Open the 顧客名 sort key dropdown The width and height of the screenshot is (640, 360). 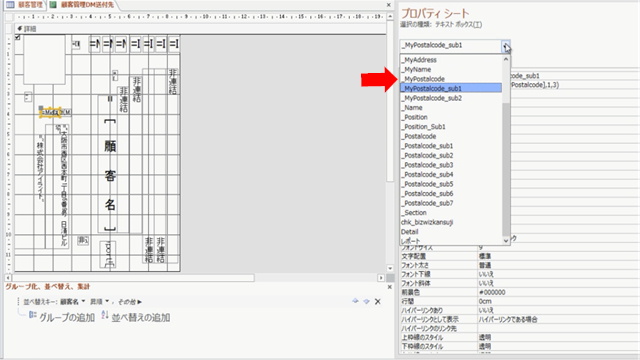click(x=83, y=302)
